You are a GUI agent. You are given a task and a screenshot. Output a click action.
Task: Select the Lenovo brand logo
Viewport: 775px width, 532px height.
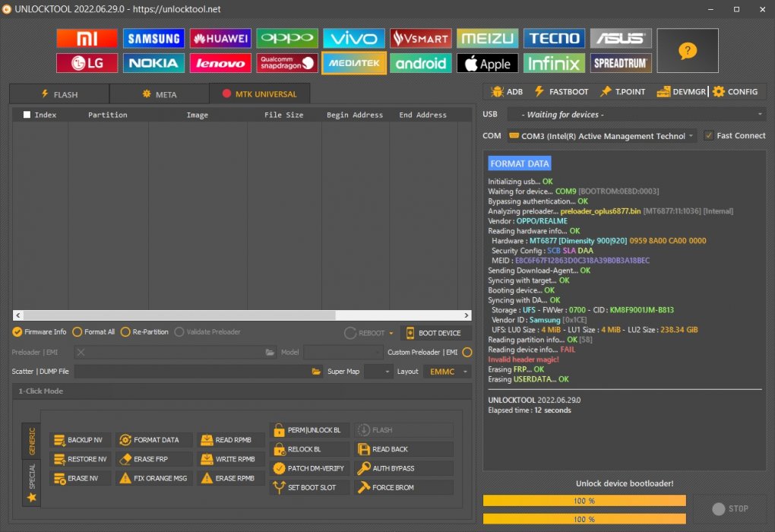tap(220, 63)
